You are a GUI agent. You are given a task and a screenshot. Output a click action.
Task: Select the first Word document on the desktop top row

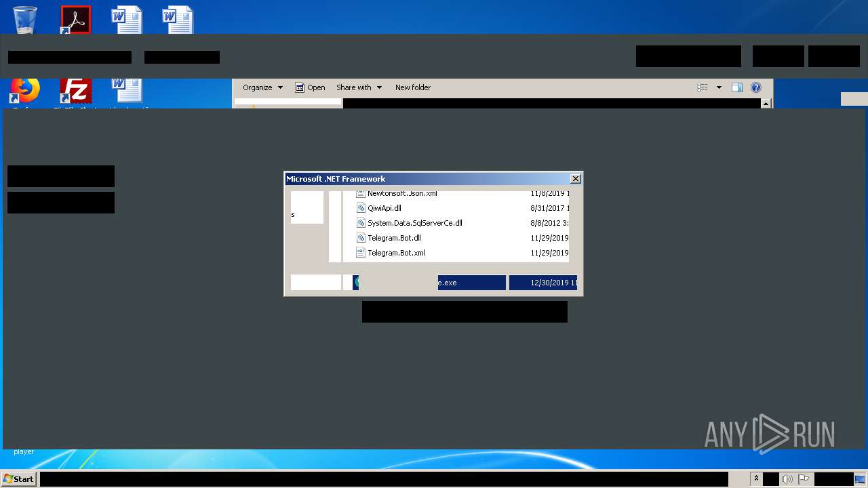(127, 20)
